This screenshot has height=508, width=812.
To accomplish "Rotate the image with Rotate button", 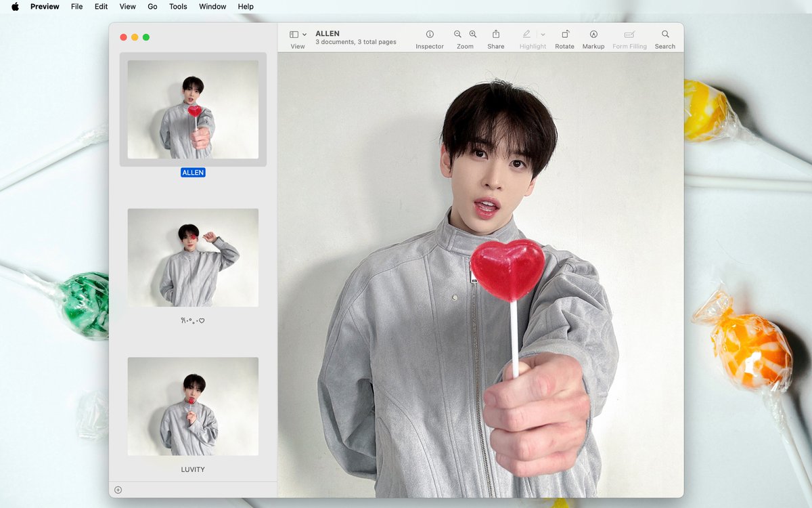I will [565, 34].
